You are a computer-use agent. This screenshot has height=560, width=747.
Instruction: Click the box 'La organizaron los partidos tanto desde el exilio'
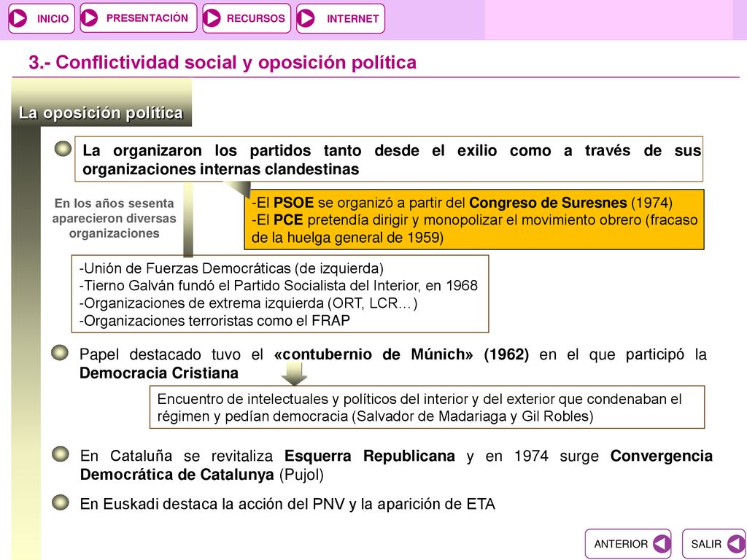click(x=389, y=159)
